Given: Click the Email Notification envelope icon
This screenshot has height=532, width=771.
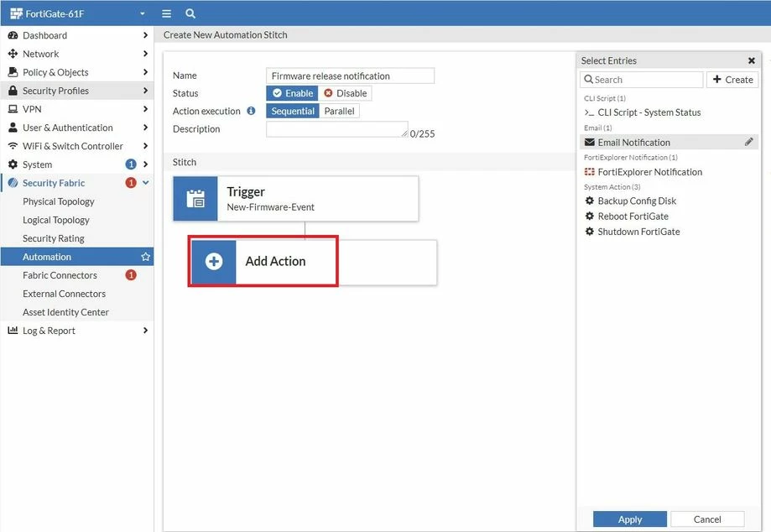Looking at the screenshot, I should [x=589, y=142].
